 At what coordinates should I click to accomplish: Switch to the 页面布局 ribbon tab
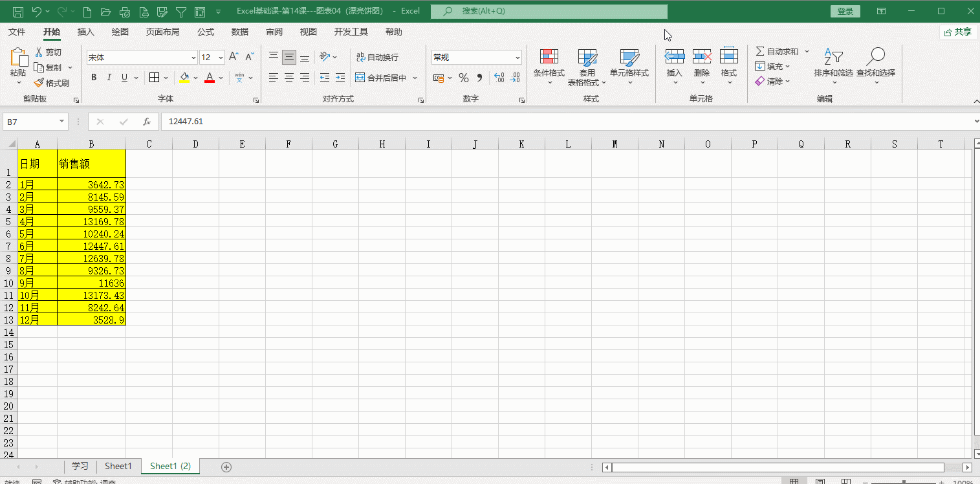click(x=162, y=32)
